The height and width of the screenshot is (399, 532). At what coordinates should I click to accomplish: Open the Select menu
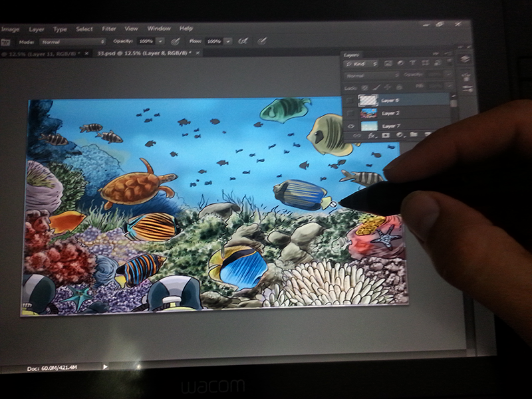coord(84,29)
